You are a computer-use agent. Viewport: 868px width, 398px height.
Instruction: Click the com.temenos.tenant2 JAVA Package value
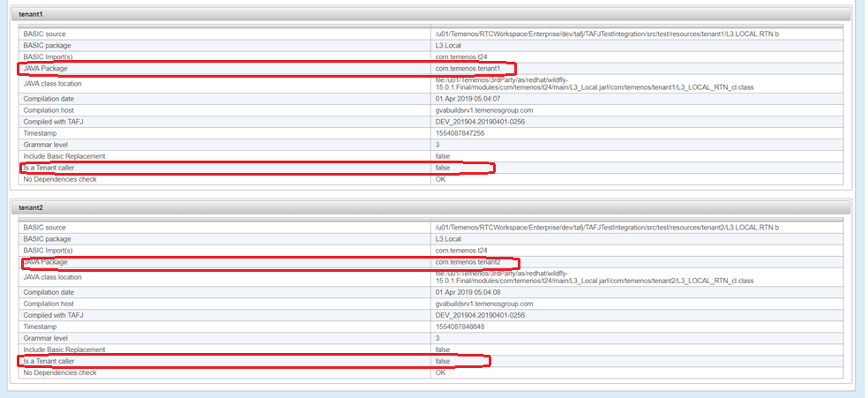(x=468, y=262)
